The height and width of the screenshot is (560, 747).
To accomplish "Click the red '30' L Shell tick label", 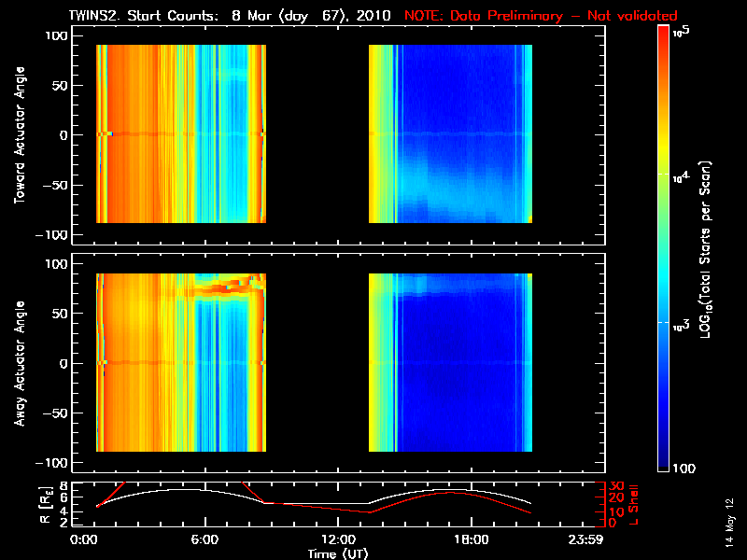I will tap(616, 485).
